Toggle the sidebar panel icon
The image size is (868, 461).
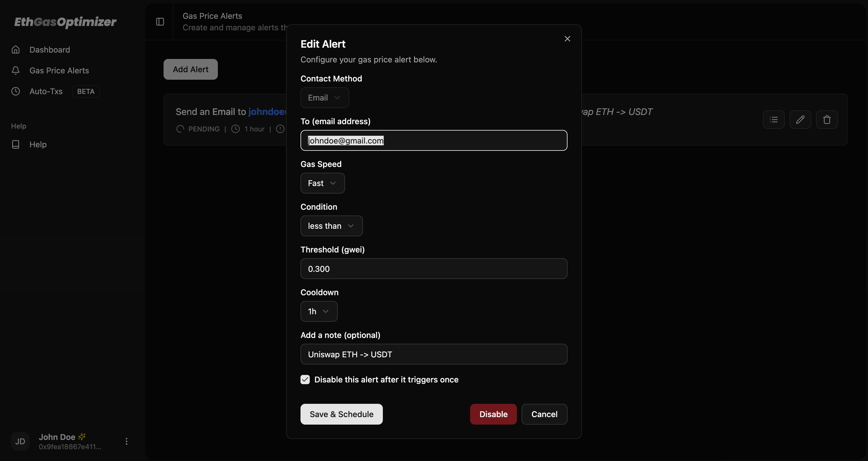[x=160, y=22]
